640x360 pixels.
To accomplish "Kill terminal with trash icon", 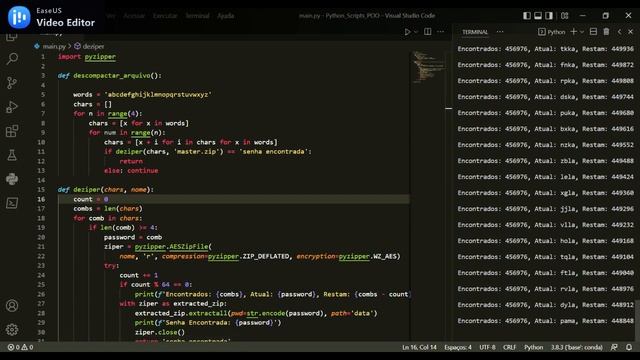I will (x=606, y=31).
